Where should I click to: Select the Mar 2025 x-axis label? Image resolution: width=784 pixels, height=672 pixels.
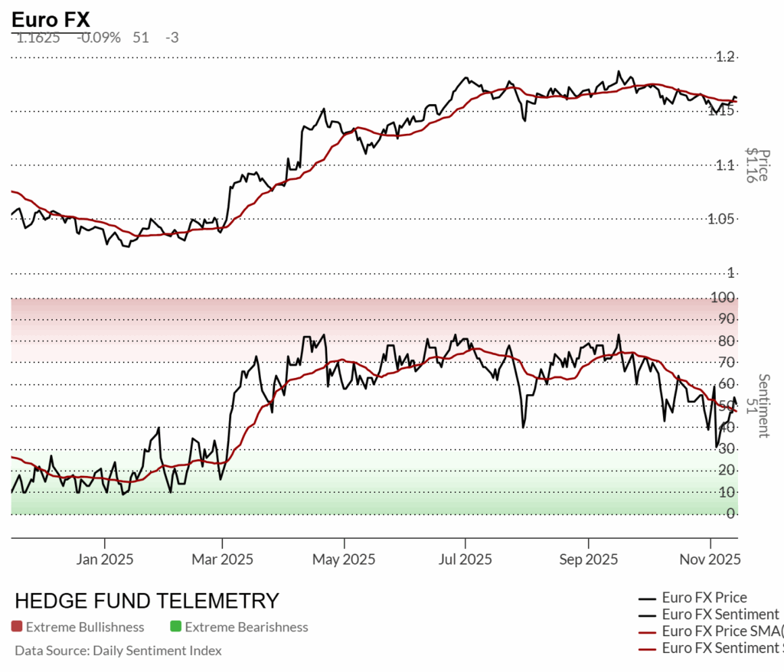(223, 559)
